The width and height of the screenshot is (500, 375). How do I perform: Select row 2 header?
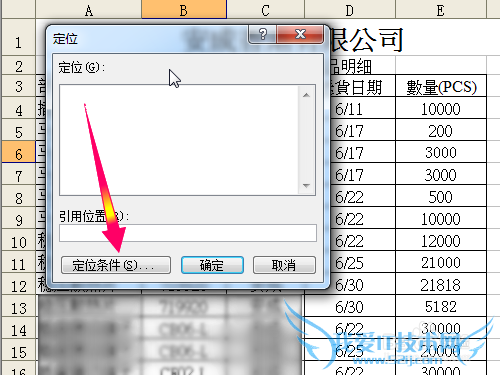click(x=19, y=65)
